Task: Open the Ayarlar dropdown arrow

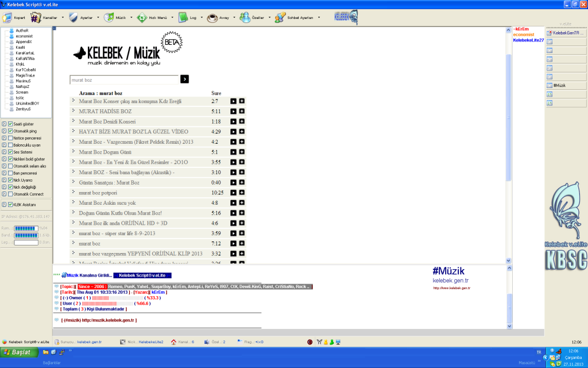Action: (98, 18)
